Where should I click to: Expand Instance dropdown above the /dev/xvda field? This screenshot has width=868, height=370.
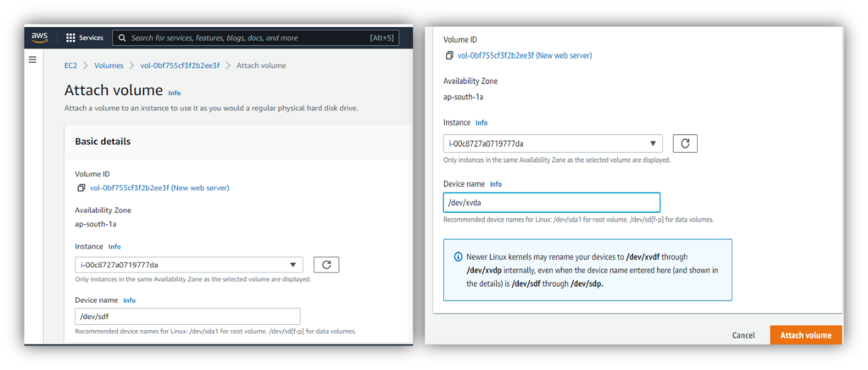pos(653,143)
